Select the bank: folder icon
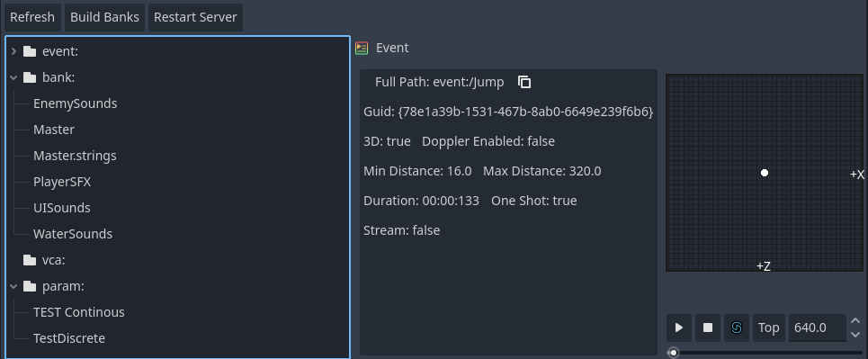868x359 pixels. click(30, 77)
